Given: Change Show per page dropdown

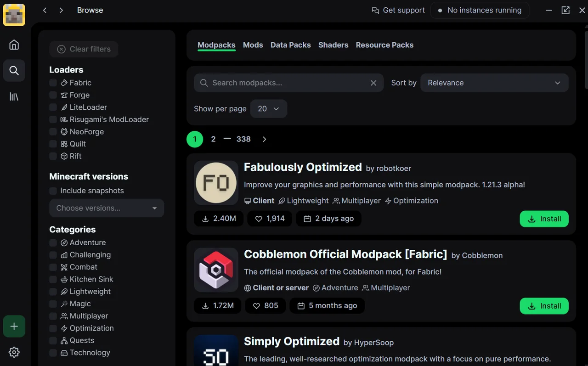Looking at the screenshot, I should click(x=269, y=109).
